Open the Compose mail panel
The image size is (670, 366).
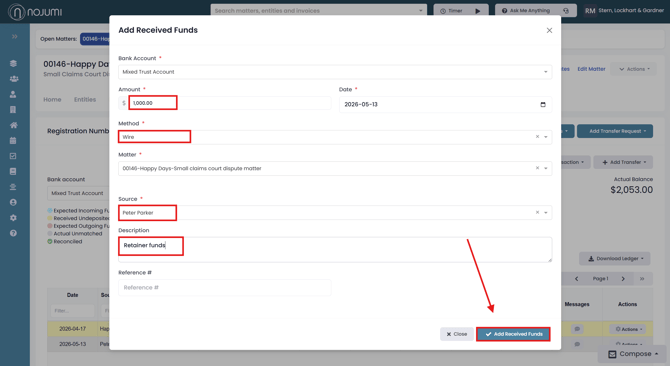(x=633, y=354)
